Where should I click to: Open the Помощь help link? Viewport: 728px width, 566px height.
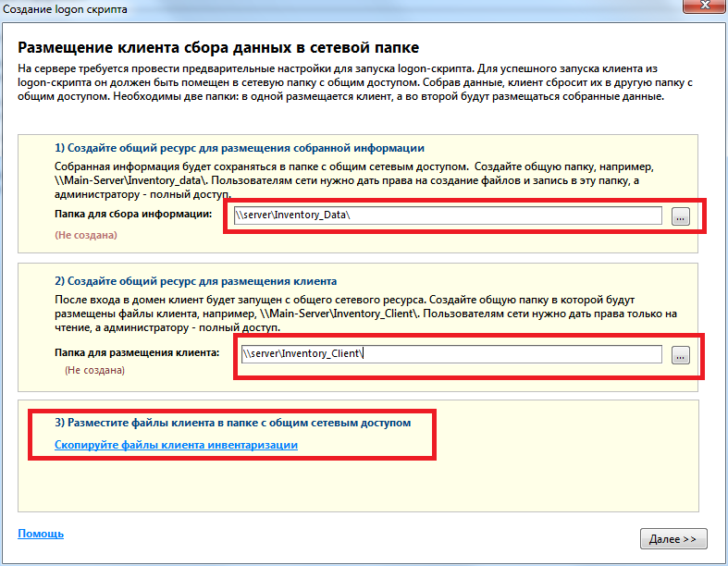[41, 534]
